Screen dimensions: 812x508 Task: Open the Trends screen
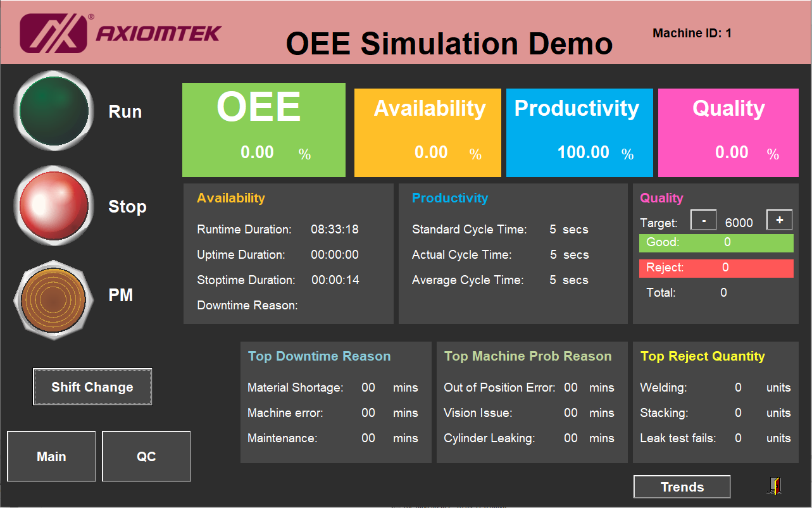(682, 486)
